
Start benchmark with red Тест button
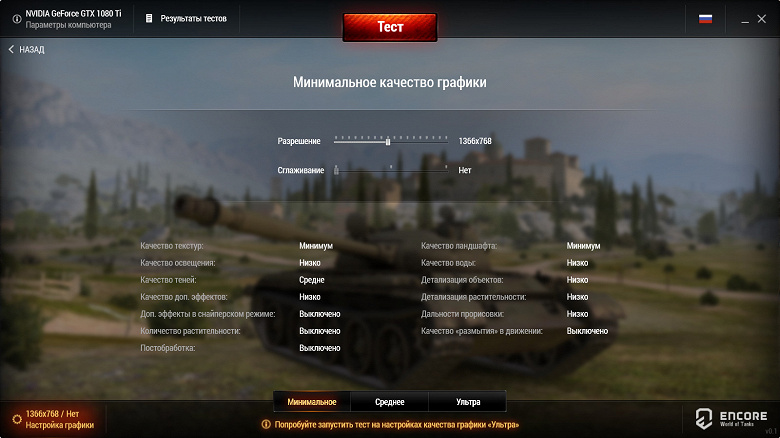390,27
